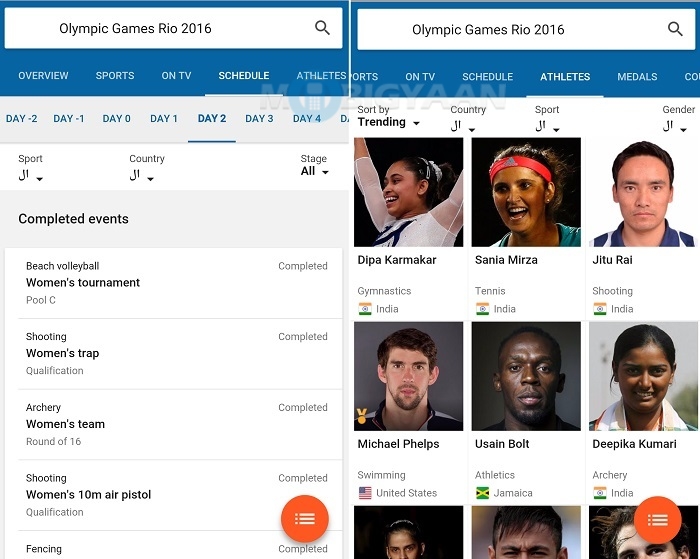This screenshot has height=559, width=700.
Task: Tap orange list button on athletes screen
Action: [658, 520]
